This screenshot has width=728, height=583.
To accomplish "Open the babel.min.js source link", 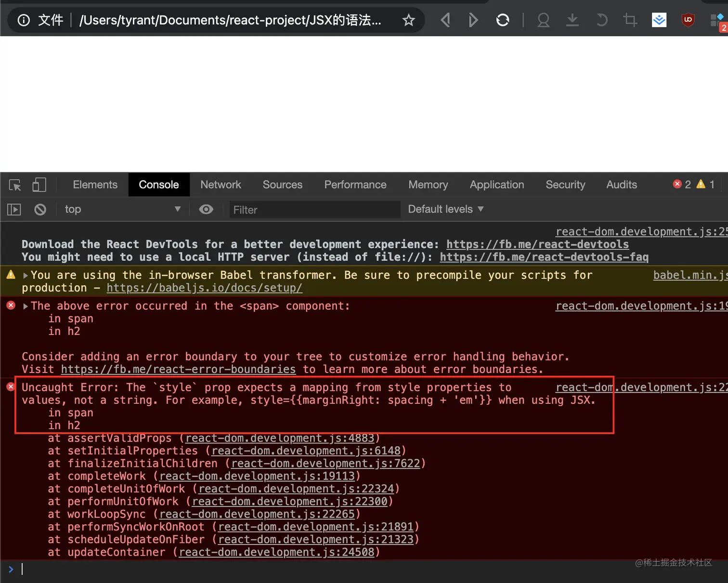I will pos(690,275).
